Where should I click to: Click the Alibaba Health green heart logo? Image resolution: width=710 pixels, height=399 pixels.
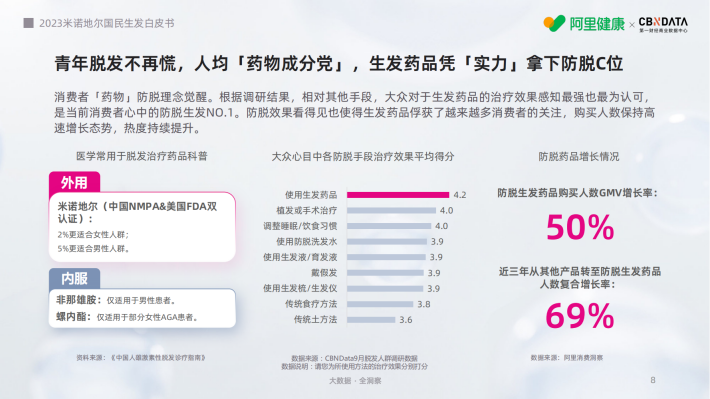(x=554, y=23)
